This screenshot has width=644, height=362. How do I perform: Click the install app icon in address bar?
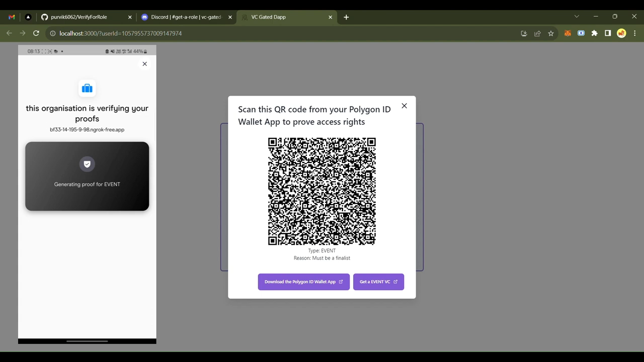tap(524, 33)
